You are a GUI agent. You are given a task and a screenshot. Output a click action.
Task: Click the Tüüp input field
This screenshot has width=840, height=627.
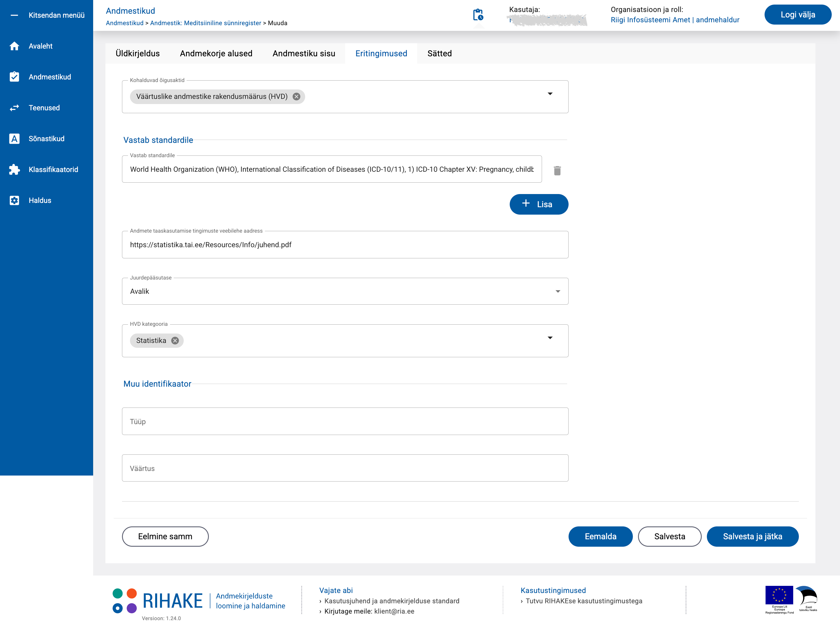click(345, 421)
